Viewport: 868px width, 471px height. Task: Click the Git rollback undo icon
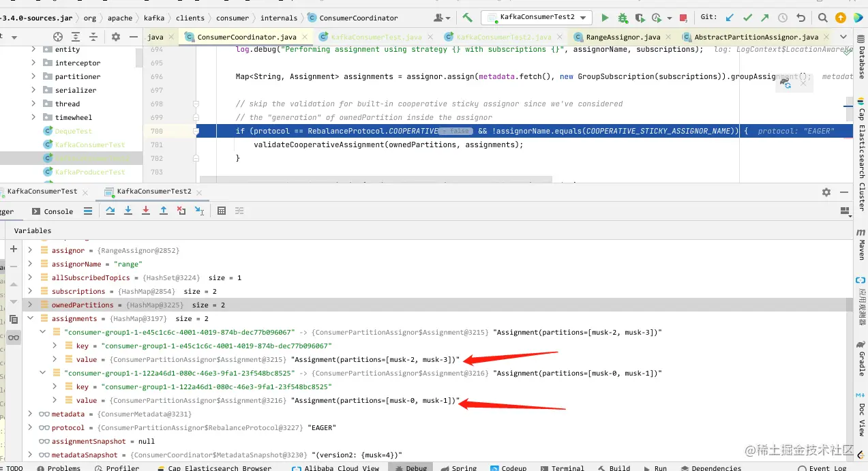pos(800,18)
